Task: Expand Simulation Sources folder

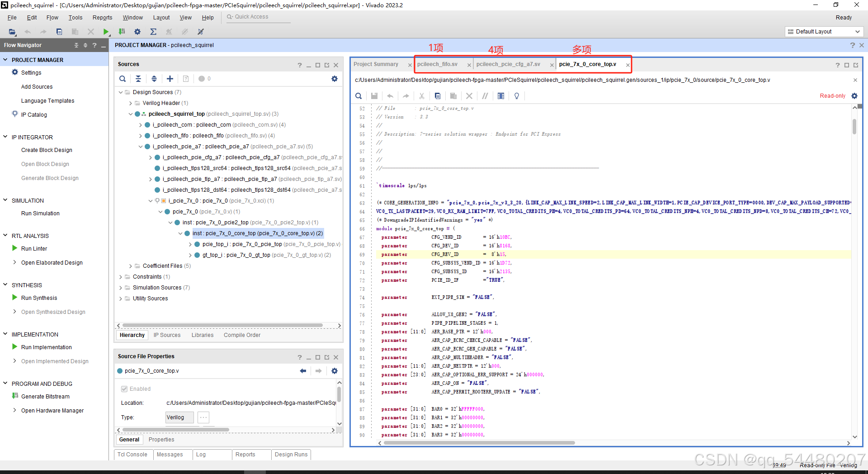Action: 121,288
